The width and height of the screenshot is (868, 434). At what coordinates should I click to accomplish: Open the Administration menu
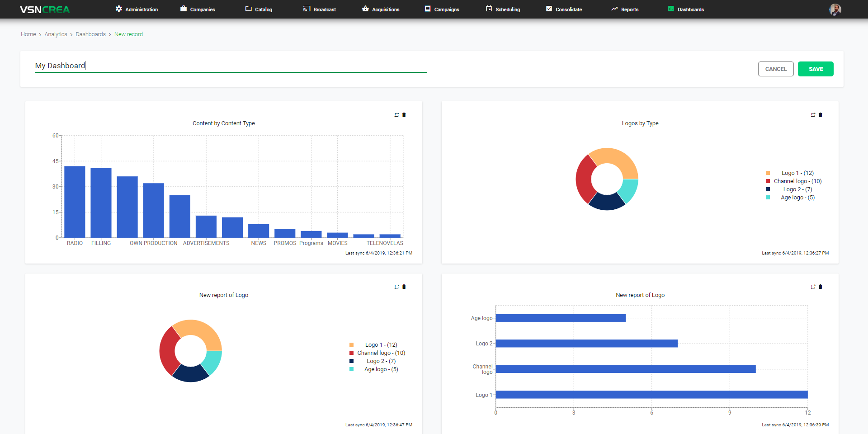tap(137, 9)
